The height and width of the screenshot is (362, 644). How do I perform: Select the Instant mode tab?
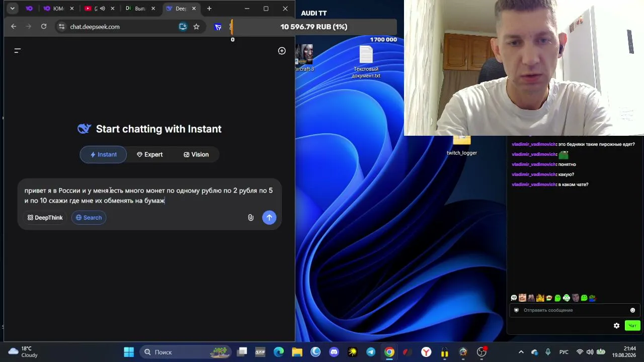[103, 154]
